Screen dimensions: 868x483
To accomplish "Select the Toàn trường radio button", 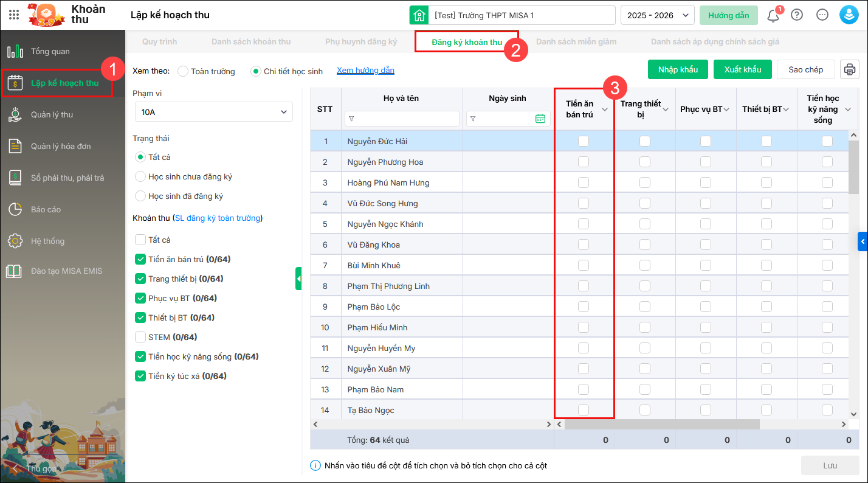I will point(183,71).
